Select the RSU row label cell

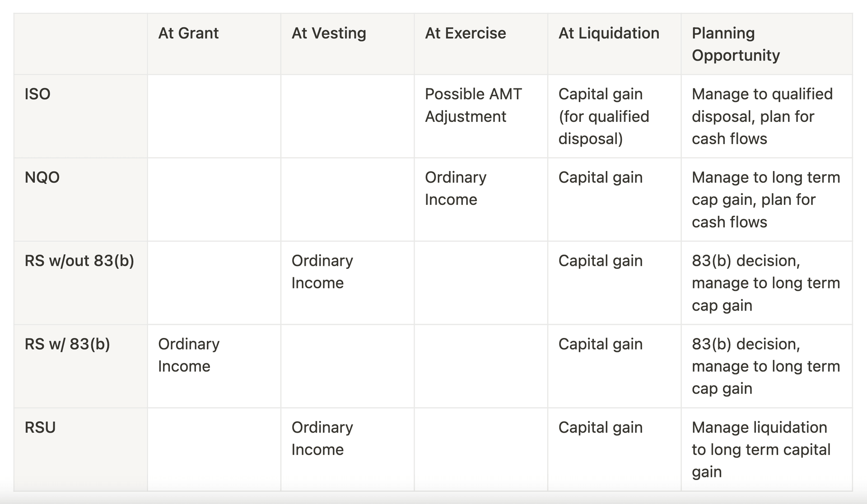pos(80,449)
